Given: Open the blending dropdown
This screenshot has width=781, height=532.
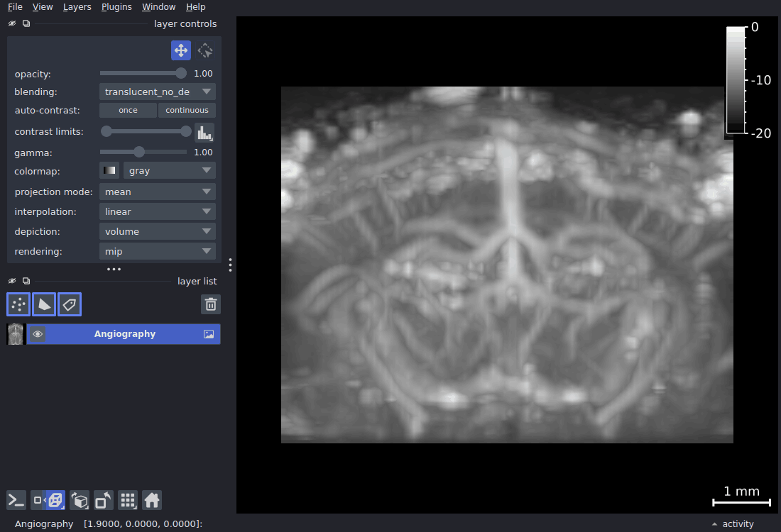Looking at the screenshot, I should [158, 92].
